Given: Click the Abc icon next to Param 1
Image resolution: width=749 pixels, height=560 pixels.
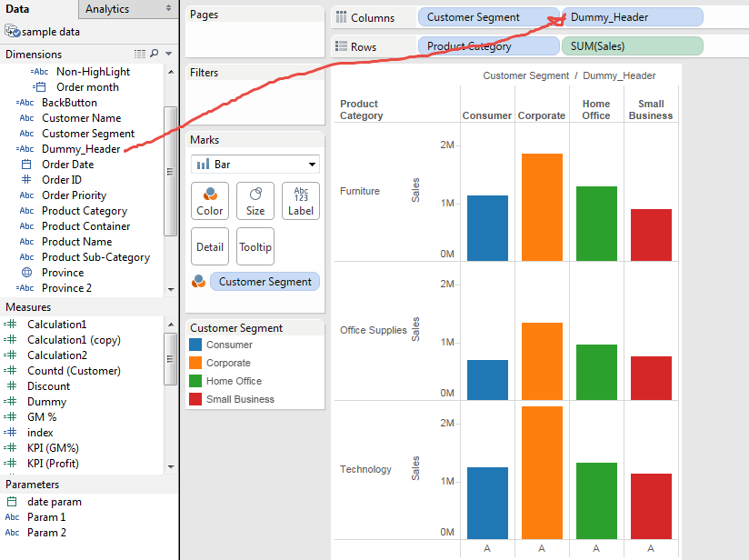Looking at the screenshot, I should pyautogui.click(x=12, y=517).
